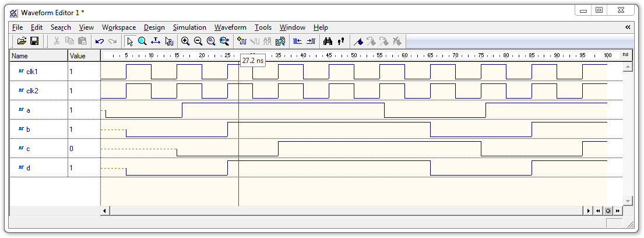Click the 27.2 ns cursor time label
This screenshot has height=238, width=644.
pyautogui.click(x=252, y=61)
